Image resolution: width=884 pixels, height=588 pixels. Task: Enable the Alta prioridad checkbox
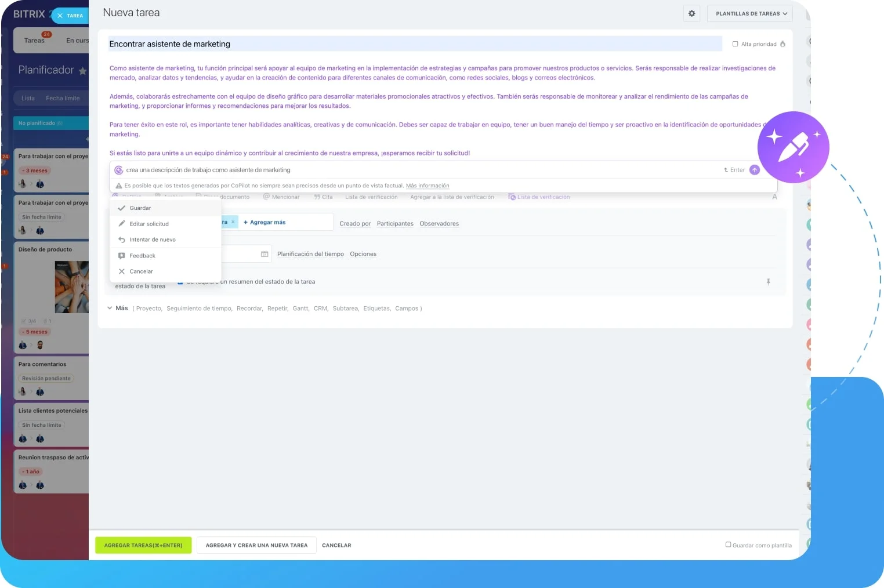[x=735, y=43]
